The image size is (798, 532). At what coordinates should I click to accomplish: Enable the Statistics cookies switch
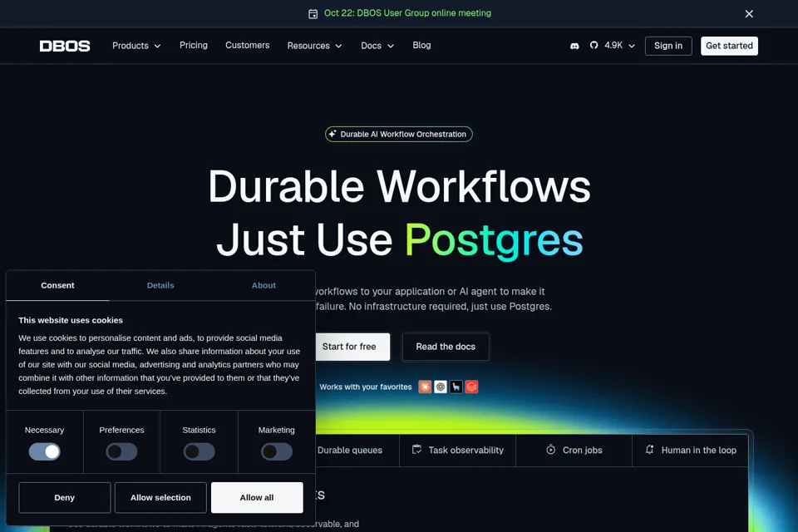pyautogui.click(x=199, y=451)
